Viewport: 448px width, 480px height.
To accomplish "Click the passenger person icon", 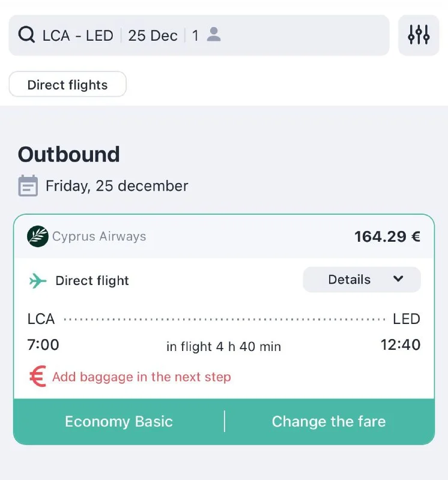I will (x=213, y=35).
